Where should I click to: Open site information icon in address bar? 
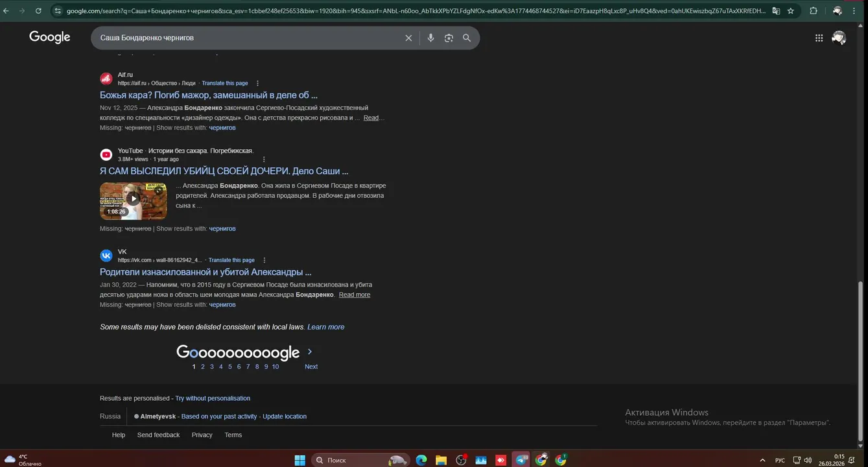pos(58,11)
